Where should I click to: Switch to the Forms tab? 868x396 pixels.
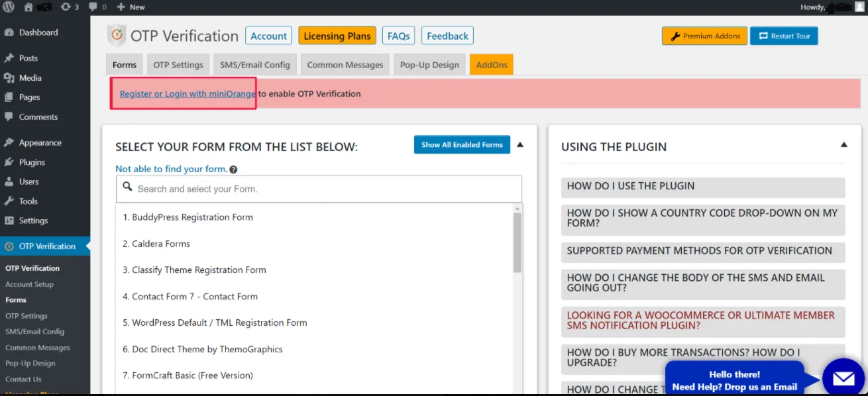pyautogui.click(x=125, y=65)
